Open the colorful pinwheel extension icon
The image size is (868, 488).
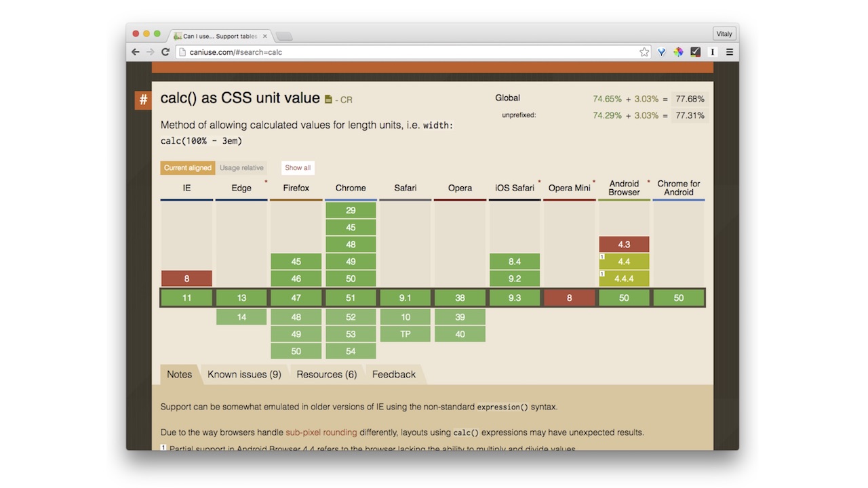click(x=678, y=52)
